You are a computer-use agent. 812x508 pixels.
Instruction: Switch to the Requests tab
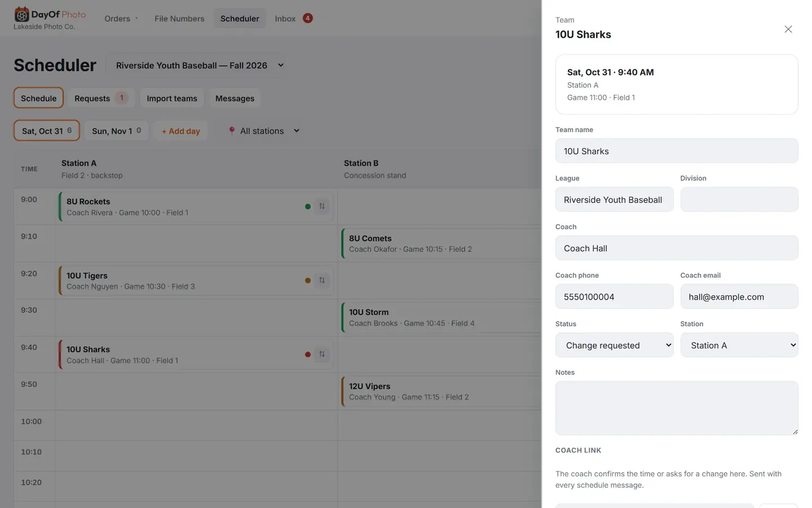tap(101, 98)
